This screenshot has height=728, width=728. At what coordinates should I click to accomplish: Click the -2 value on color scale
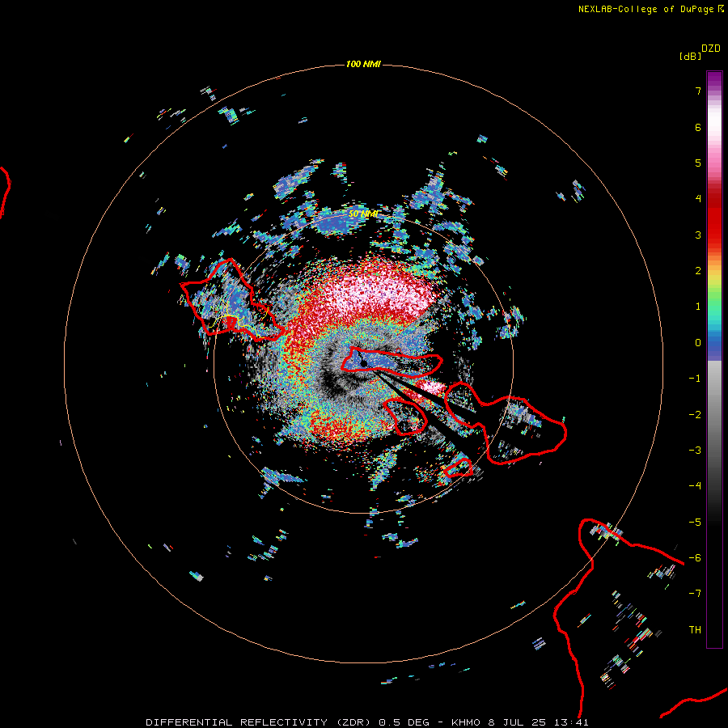695,415
